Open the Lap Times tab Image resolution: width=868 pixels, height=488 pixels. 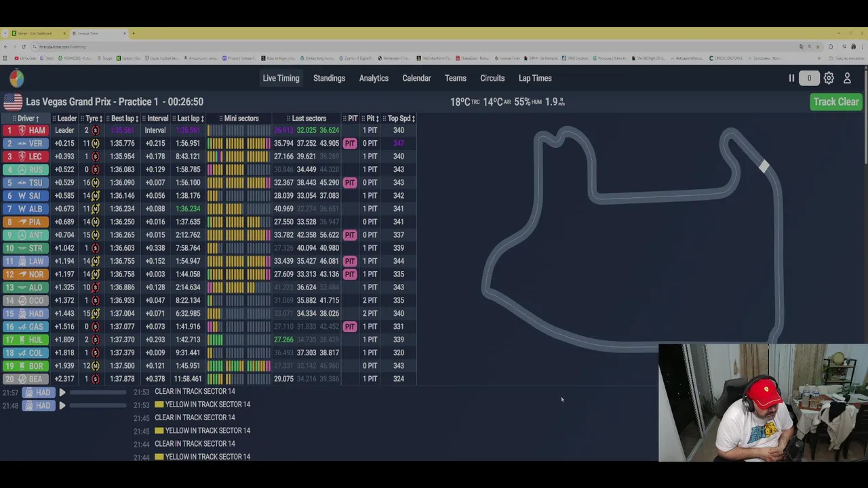535,78
